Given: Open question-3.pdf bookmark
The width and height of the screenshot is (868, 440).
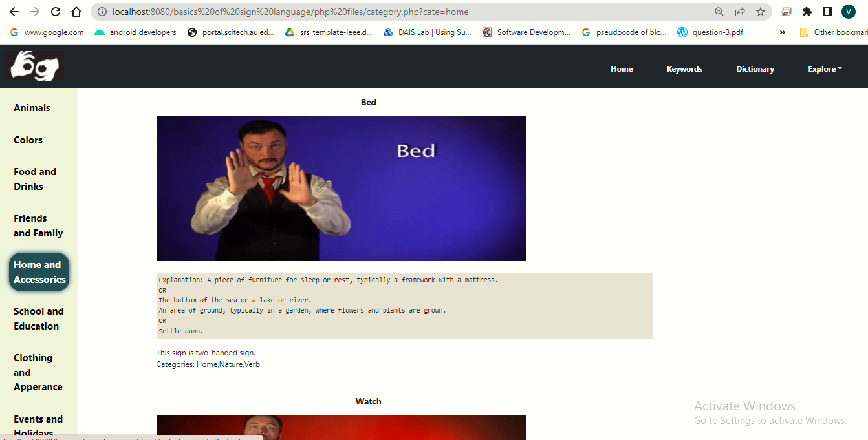Looking at the screenshot, I should (710, 32).
